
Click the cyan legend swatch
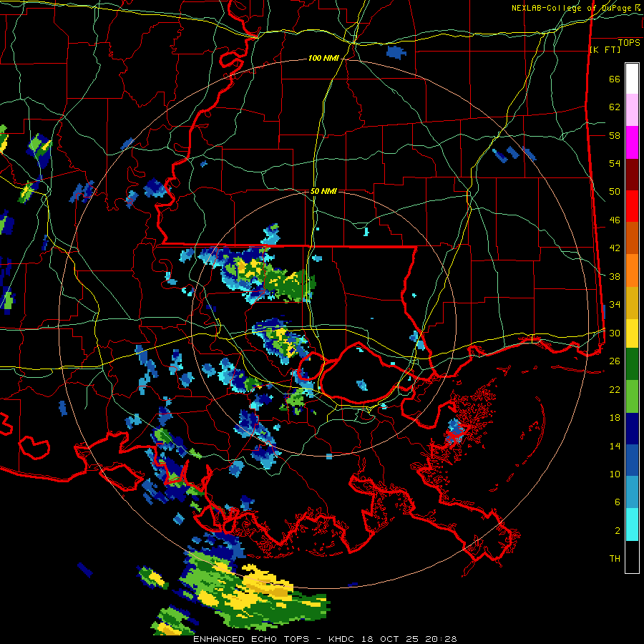[x=632, y=525]
